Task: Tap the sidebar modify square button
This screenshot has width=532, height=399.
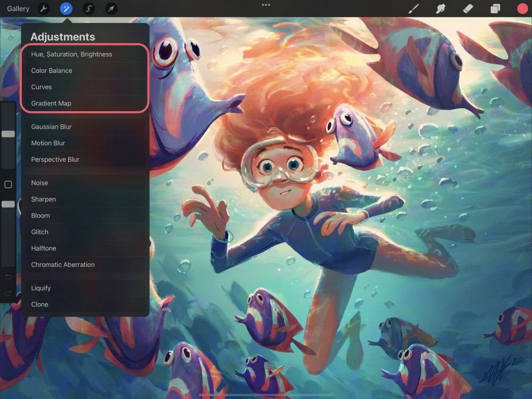Action: pos(8,184)
